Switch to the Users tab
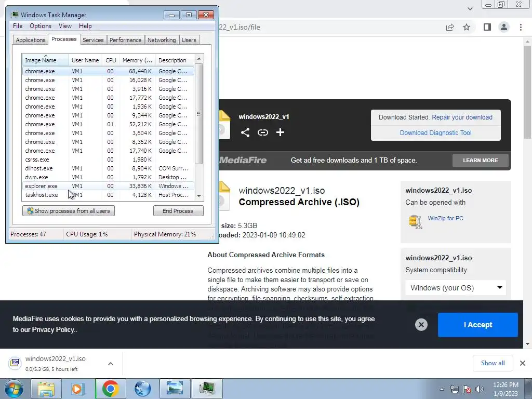 click(189, 40)
